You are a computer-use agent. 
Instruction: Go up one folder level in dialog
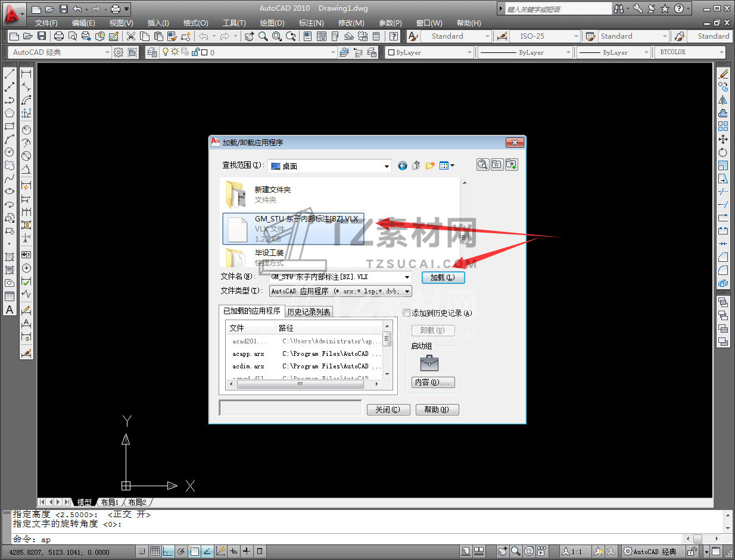416,165
